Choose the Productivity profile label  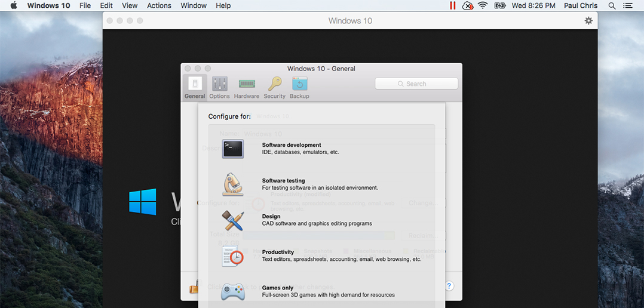pyautogui.click(x=278, y=252)
